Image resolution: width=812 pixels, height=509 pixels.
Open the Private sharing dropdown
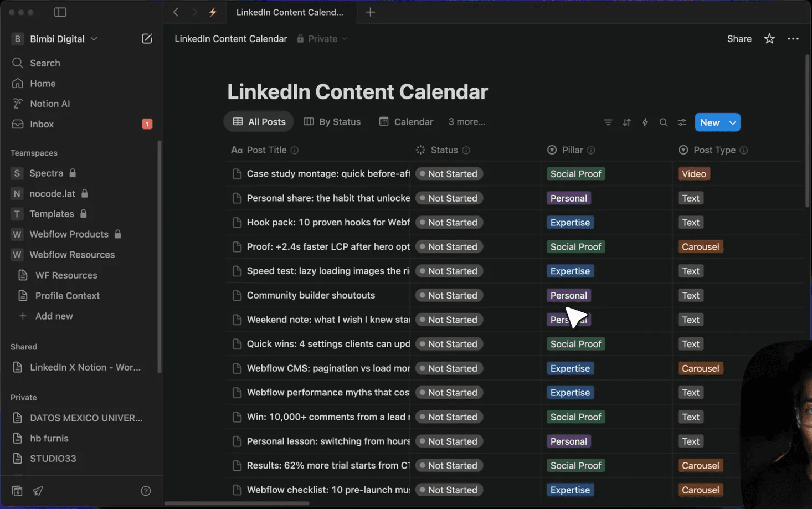322,39
